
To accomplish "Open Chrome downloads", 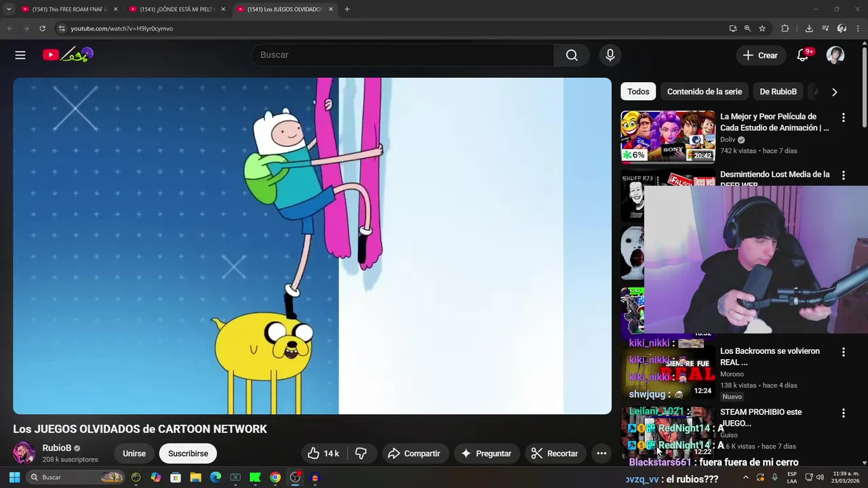I will point(809,28).
